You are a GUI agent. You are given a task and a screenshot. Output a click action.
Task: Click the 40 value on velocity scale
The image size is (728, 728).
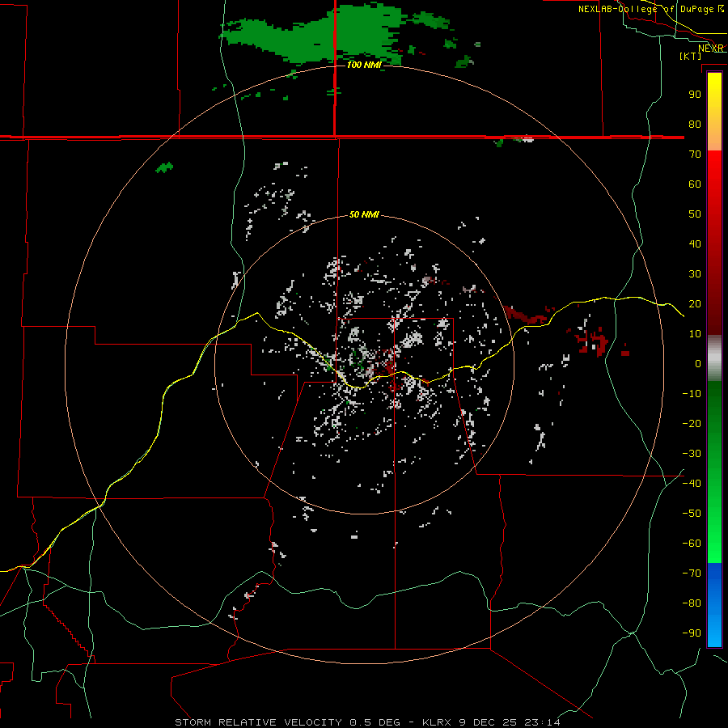(x=695, y=243)
